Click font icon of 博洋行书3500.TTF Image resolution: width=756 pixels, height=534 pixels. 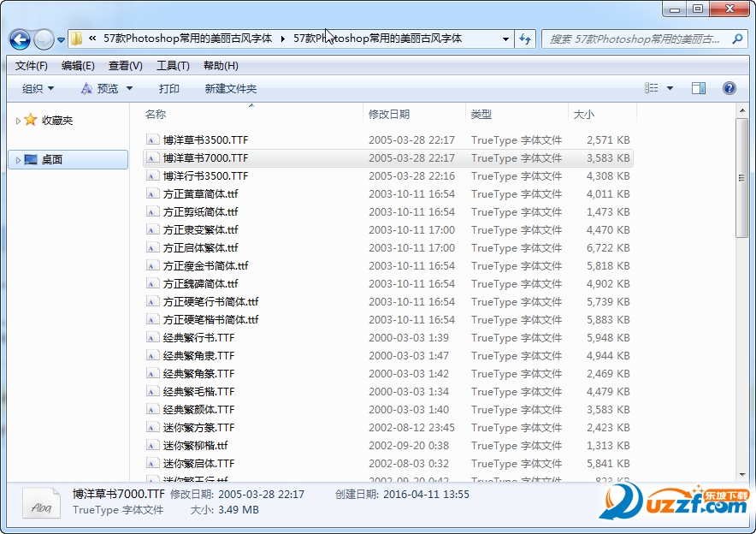[152, 176]
